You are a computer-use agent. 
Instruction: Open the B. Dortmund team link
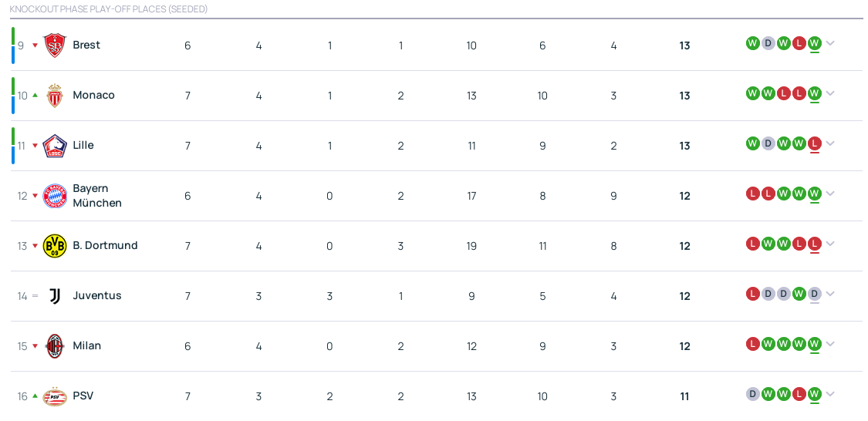105,245
